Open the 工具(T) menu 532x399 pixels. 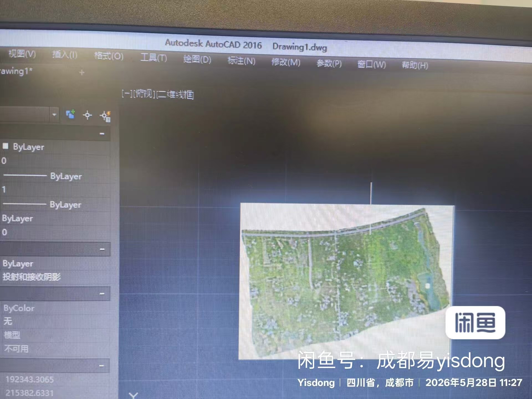pyautogui.click(x=154, y=57)
